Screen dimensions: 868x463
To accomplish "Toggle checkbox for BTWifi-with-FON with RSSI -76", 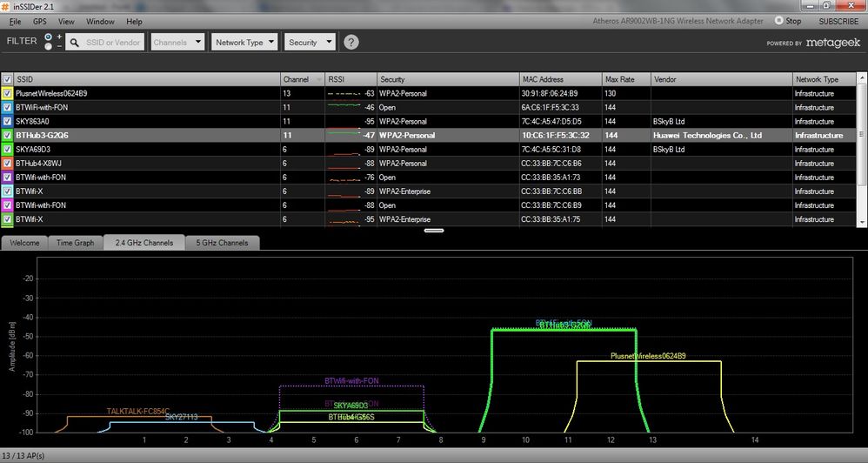I will pyautogui.click(x=7, y=178).
